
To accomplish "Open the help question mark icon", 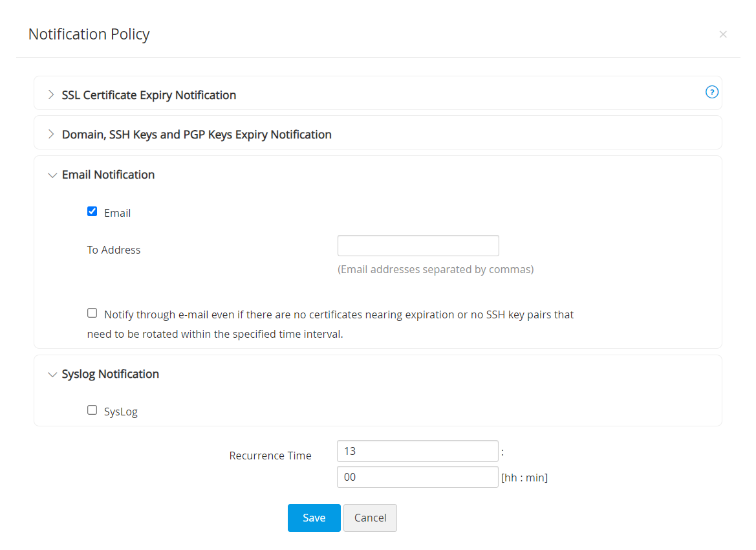I will coord(711,93).
